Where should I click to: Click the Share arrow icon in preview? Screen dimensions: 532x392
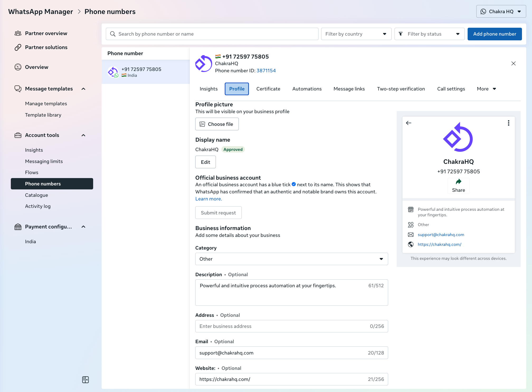coord(458,182)
